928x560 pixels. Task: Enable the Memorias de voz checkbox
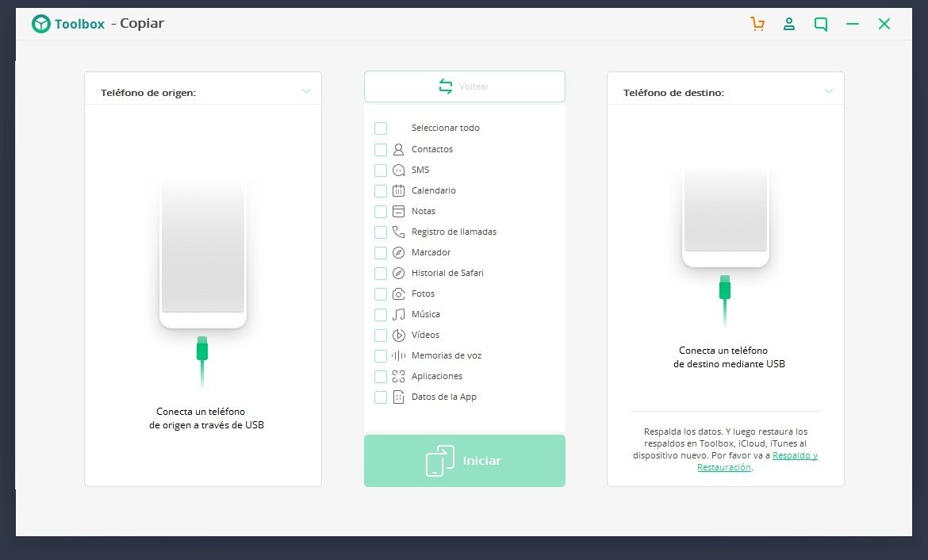point(381,356)
